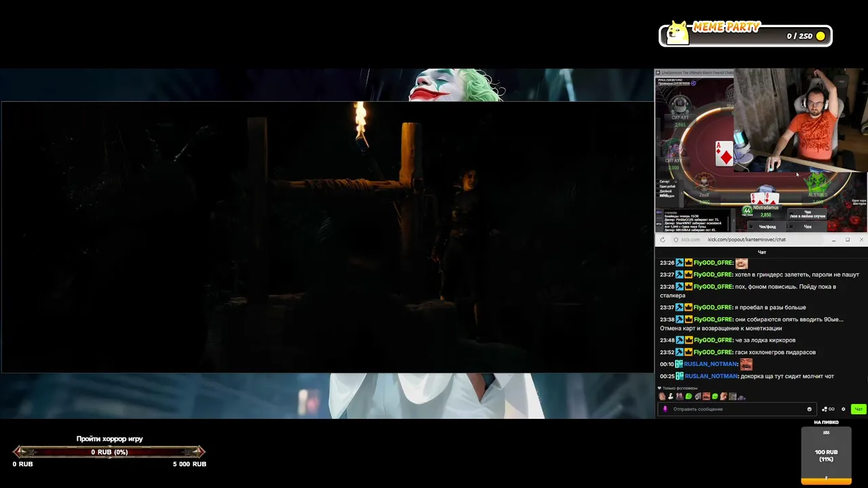The image size is (868, 488).
Task: Collapse poker options panel arrow
Action: [681, 192]
